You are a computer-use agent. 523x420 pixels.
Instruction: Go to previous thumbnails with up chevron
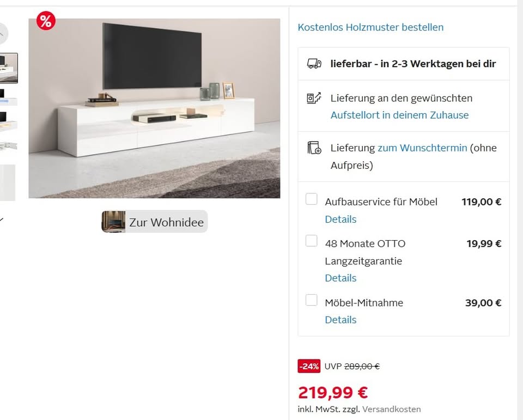coord(2,33)
